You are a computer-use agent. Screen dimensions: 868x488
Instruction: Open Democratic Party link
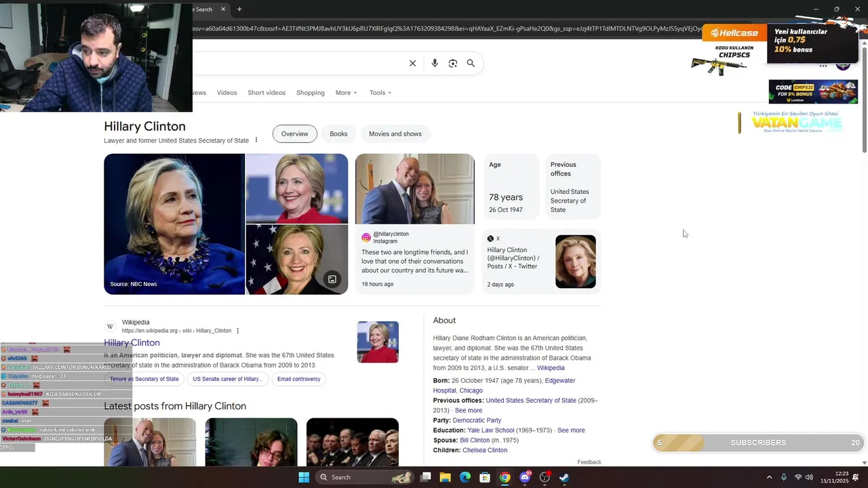click(x=477, y=420)
